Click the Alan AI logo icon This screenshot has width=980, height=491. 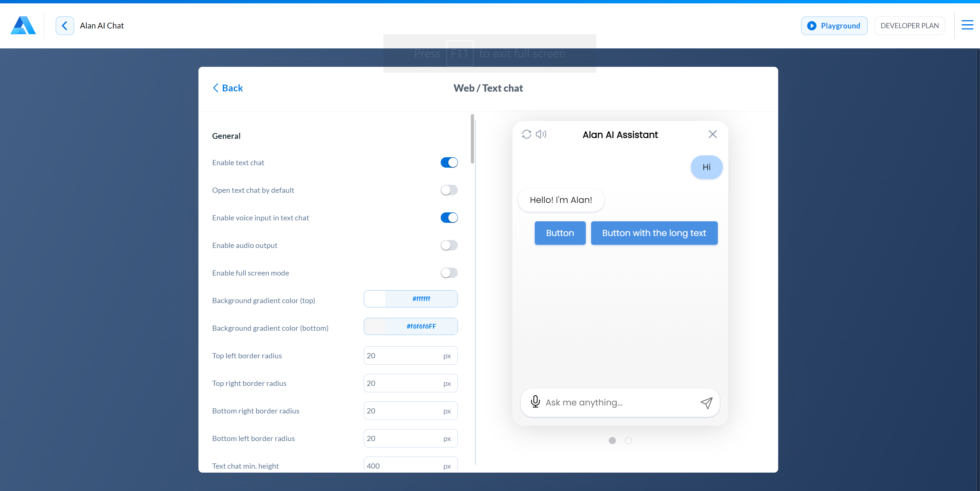tap(23, 25)
